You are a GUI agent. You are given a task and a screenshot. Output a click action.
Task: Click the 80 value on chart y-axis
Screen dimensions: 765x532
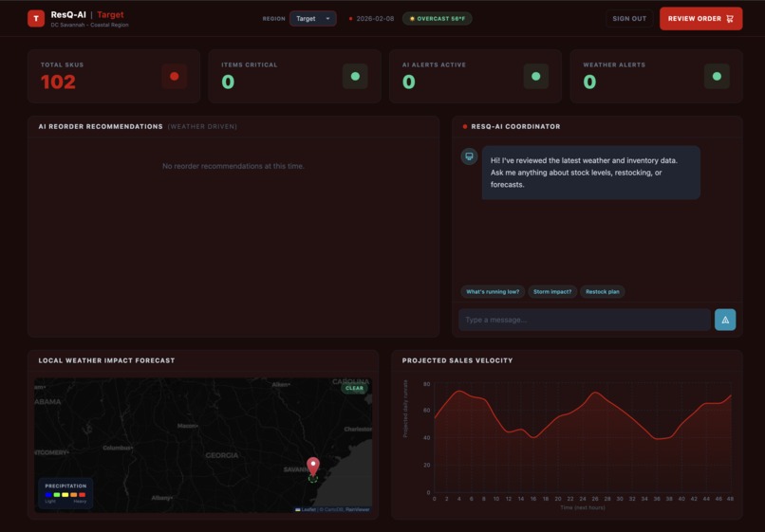click(x=426, y=384)
